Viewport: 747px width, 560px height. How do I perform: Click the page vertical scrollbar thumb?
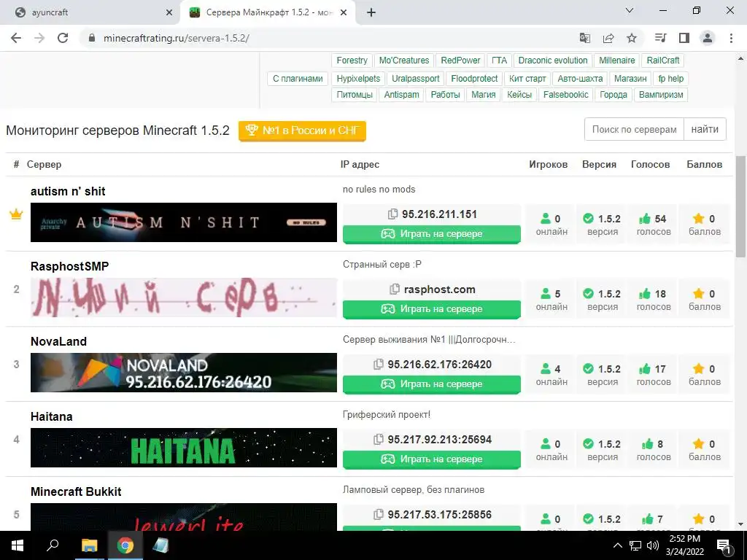pyautogui.click(x=741, y=206)
